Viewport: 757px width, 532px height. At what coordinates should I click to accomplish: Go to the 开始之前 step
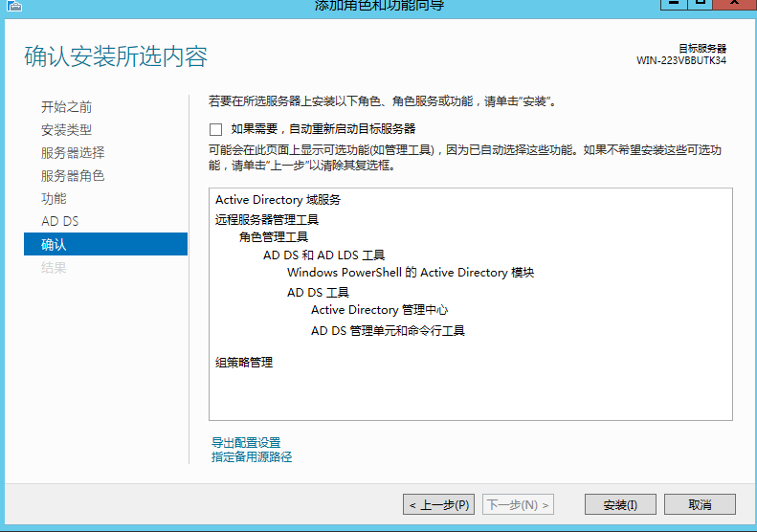coord(66,107)
